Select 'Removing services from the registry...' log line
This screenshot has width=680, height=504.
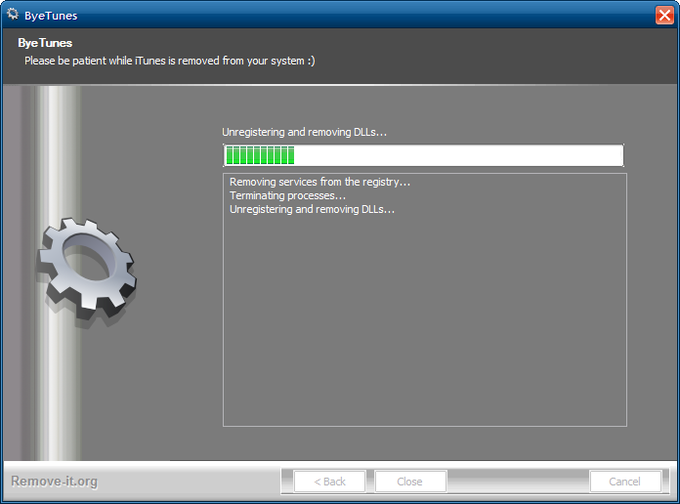(320, 182)
